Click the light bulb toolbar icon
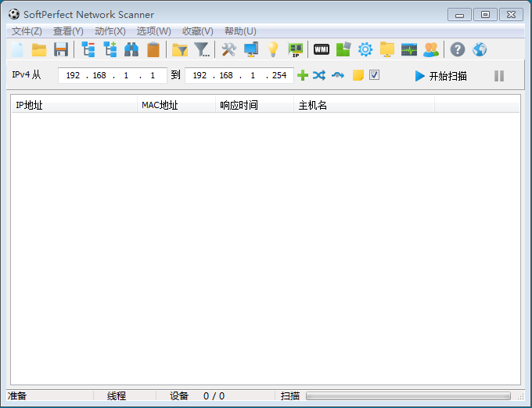532x408 pixels. coord(272,50)
